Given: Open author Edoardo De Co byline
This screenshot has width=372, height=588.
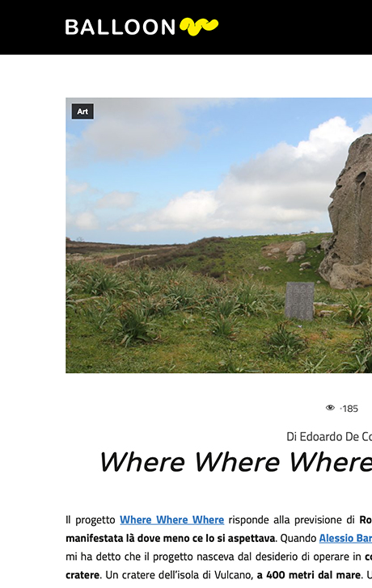Looking at the screenshot, I should 329,436.
